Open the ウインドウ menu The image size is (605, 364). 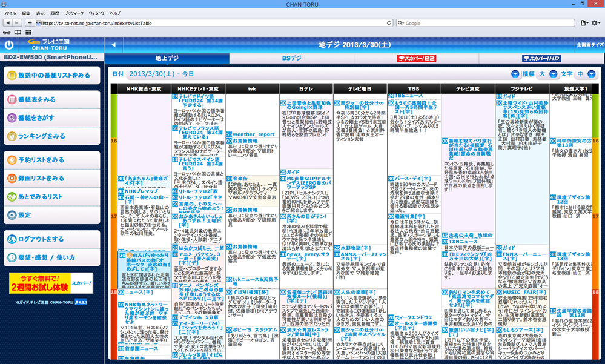[x=96, y=13]
